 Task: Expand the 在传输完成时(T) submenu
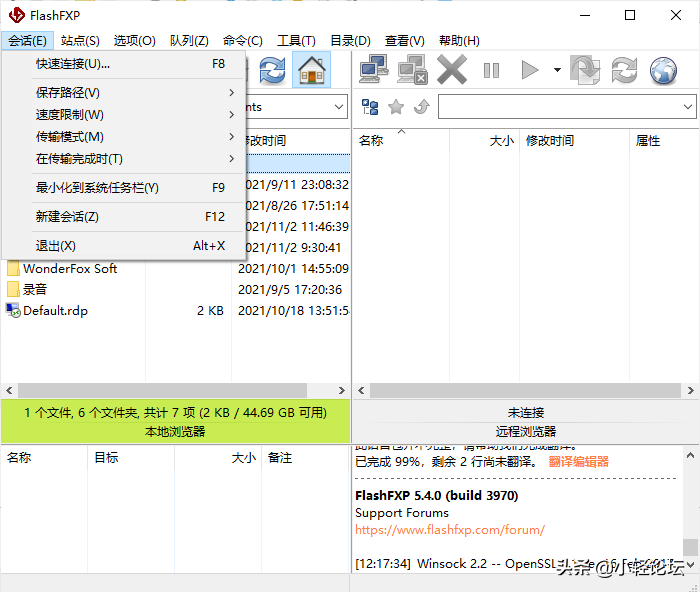[124, 158]
